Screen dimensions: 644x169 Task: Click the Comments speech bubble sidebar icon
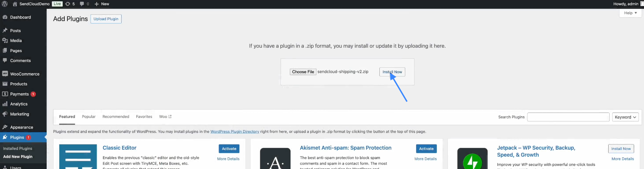coord(5,61)
